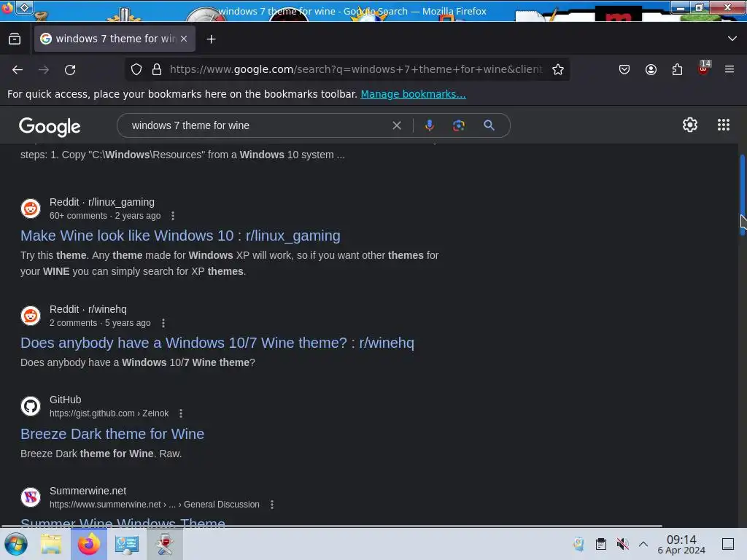This screenshot has width=747, height=560.
Task: Open more options for Summerwine.net result
Action: [272, 505]
